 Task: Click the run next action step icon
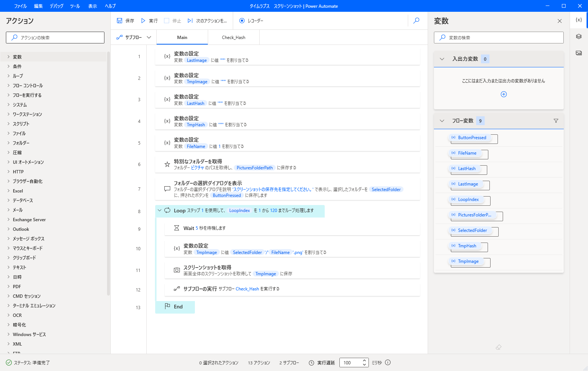click(x=190, y=21)
